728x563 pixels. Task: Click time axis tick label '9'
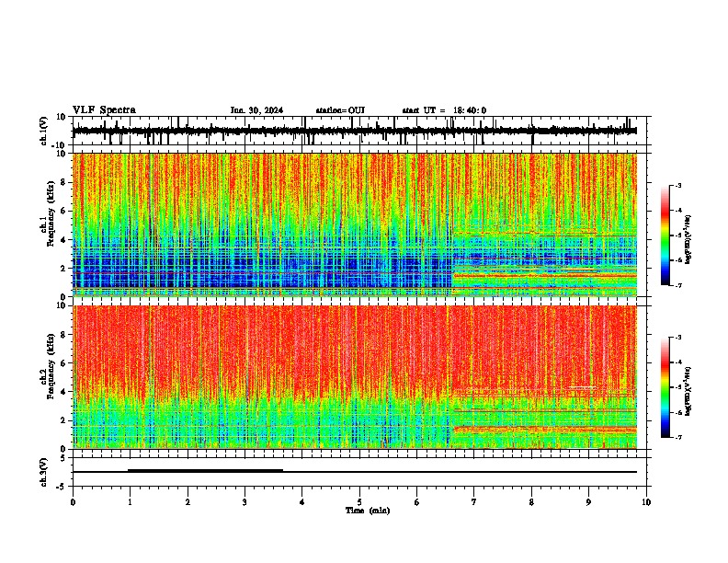point(588,502)
